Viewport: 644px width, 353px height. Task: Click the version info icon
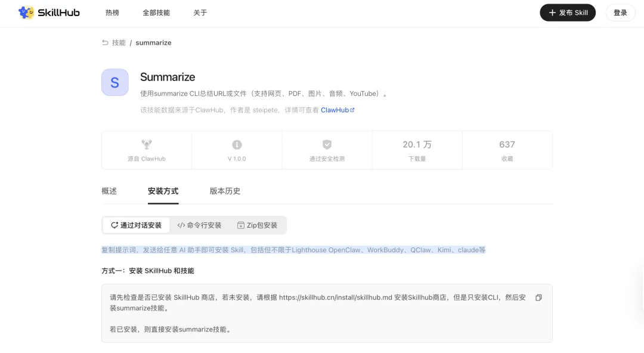tap(237, 145)
